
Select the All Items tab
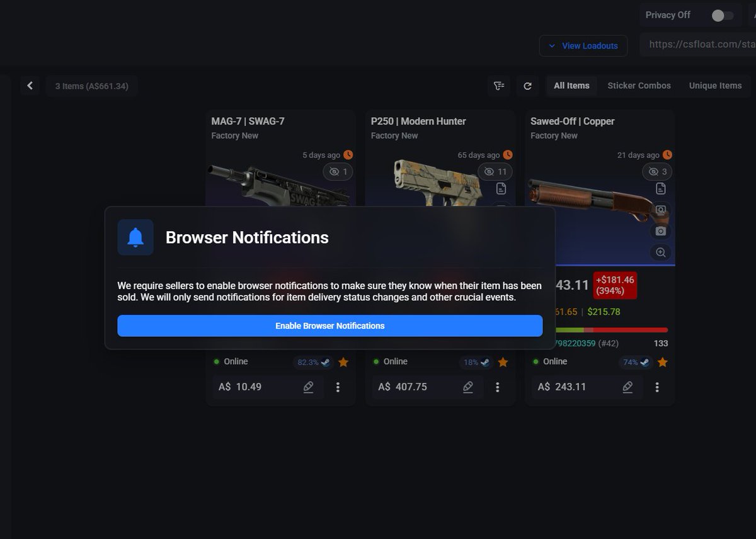571,86
